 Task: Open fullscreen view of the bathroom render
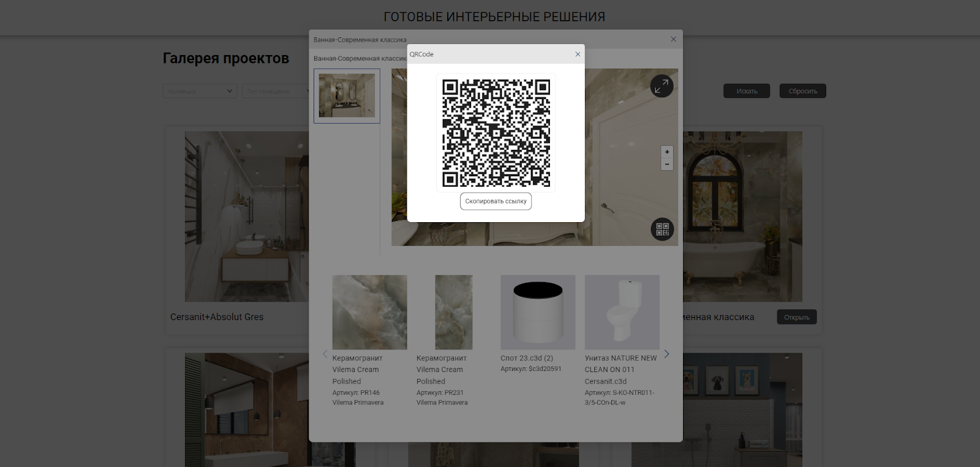click(661, 86)
